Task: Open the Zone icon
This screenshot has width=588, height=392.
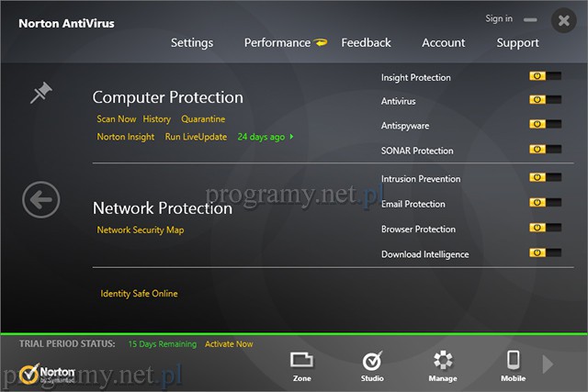Action: (301, 360)
